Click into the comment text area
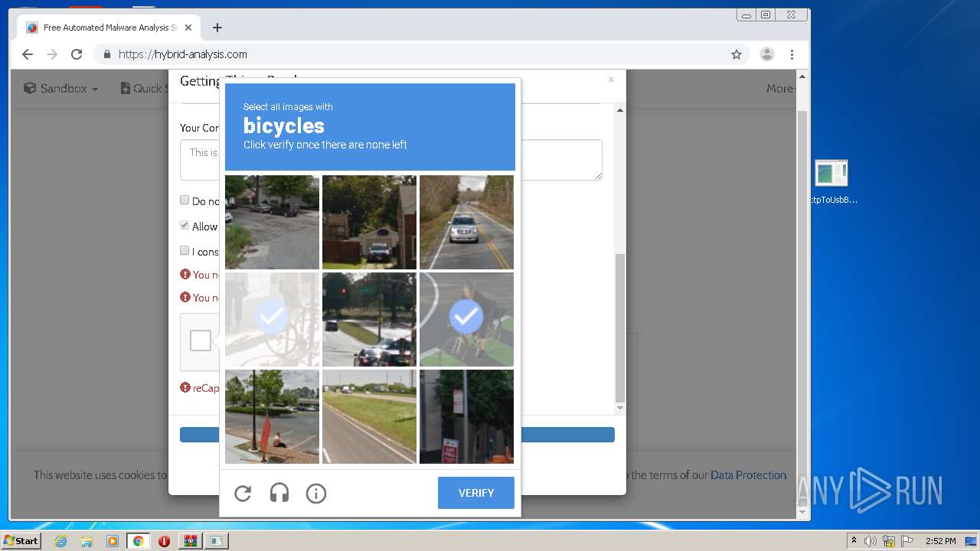 pyautogui.click(x=391, y=160)
